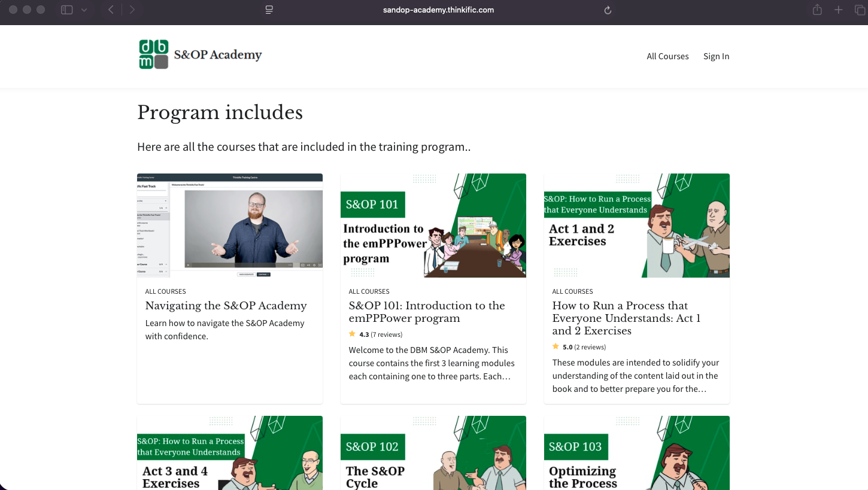The width and height of the screenshot is (868, 490).
Task: Click the Sign In link
Action: pyautogui.click(x=716, y=56)
